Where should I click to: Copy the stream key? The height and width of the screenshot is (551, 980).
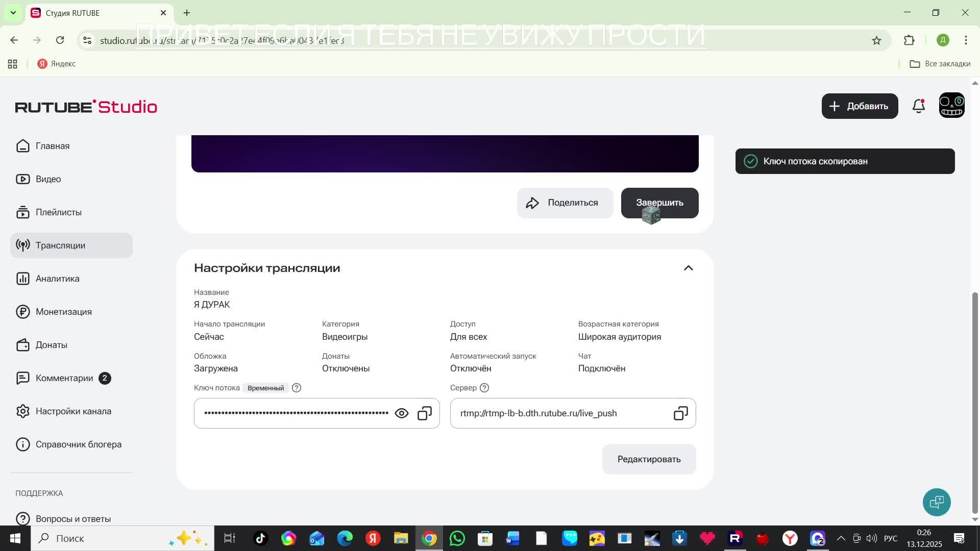point(425,413)
